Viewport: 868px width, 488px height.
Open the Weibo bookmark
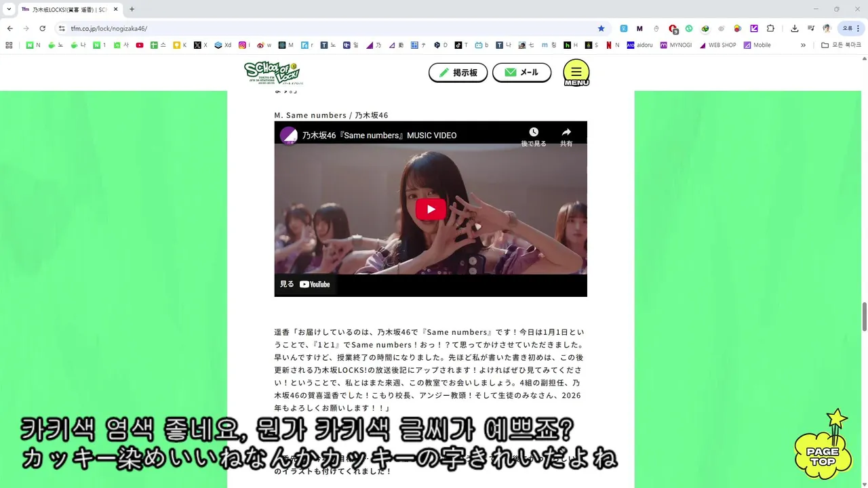coord(264,45)
